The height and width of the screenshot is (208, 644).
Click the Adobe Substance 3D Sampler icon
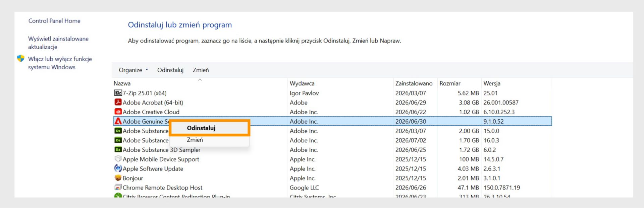pyautogui.click(x=118, y=149)
